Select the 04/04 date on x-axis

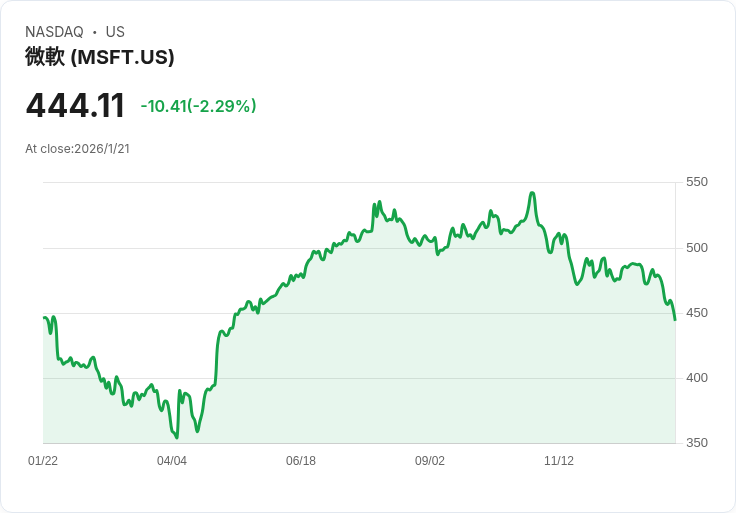[172, 461]
